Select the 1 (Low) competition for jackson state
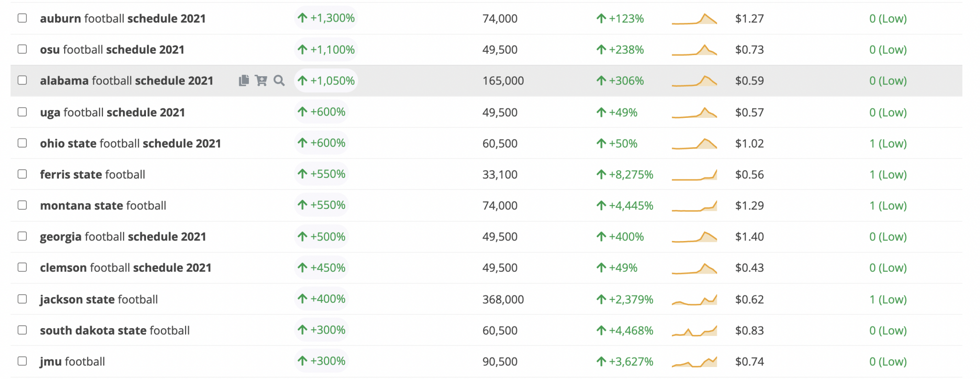The width and height of the screenshot is (980, 379). coord(888,299)
